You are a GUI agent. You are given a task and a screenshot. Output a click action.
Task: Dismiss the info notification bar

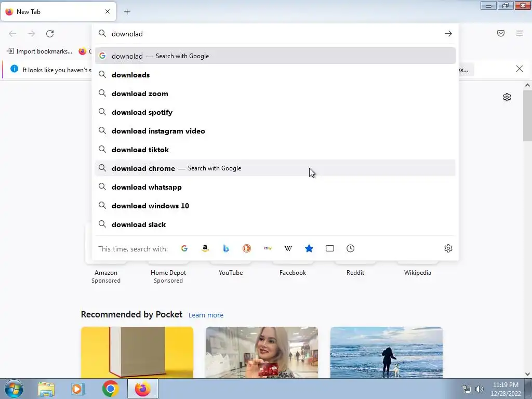(520, 69)
